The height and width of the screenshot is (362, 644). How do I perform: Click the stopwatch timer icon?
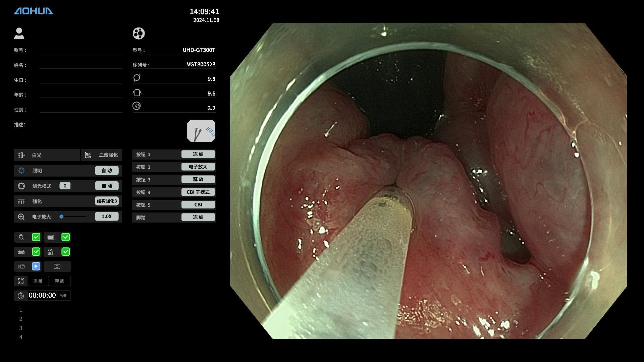pyautogui.click(x=21, y=296)
